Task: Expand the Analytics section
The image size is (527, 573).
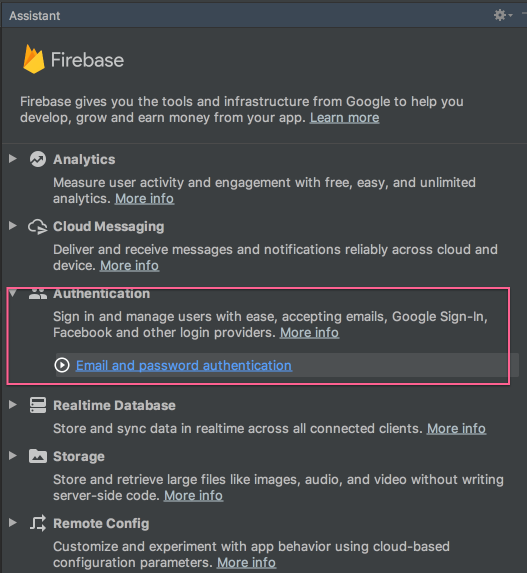Action: pyautogui.click(x=13, y=159)
